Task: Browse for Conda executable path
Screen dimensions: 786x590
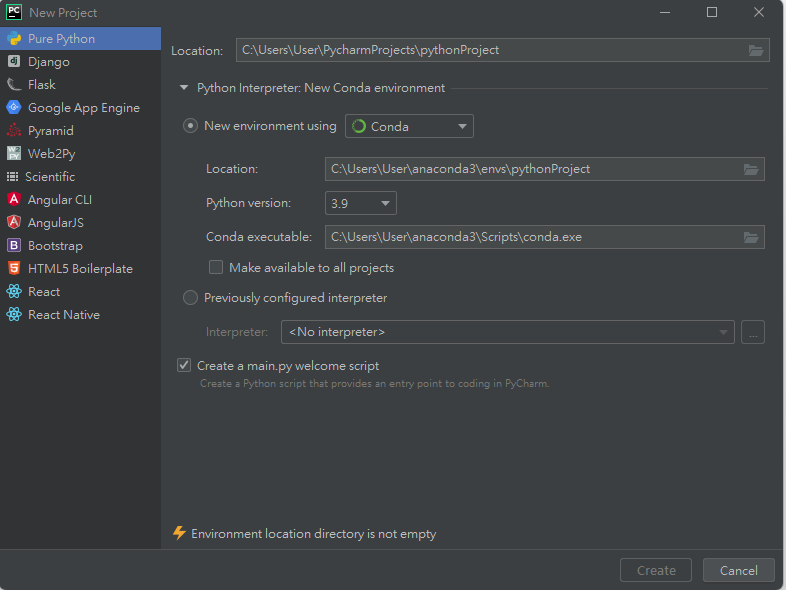Action: 751,237
